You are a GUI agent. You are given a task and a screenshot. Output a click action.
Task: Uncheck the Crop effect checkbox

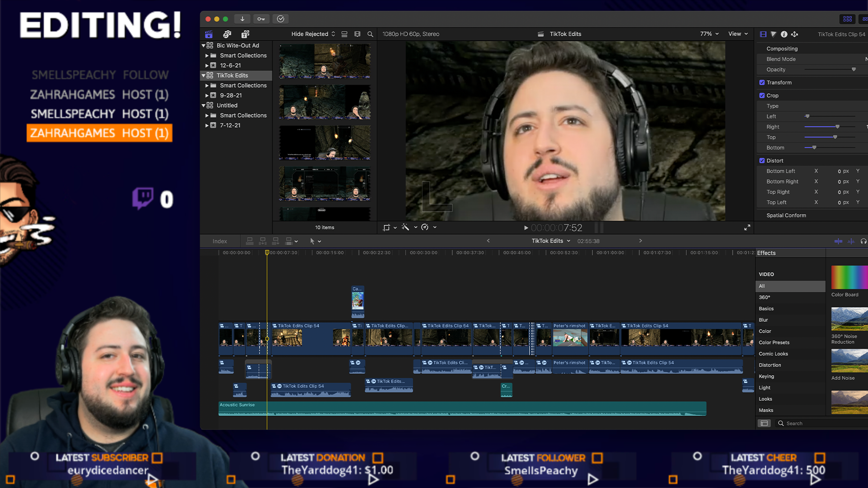[762, 95]
